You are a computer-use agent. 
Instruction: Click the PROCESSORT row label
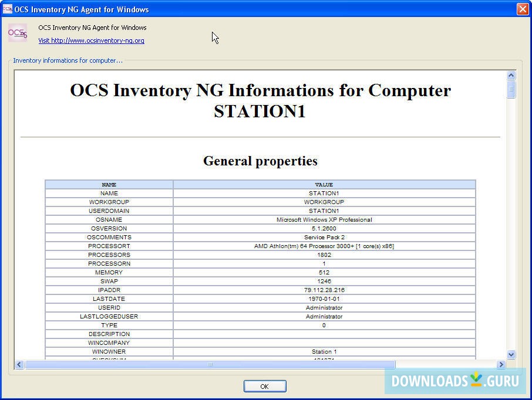click(x=109, y=246)
